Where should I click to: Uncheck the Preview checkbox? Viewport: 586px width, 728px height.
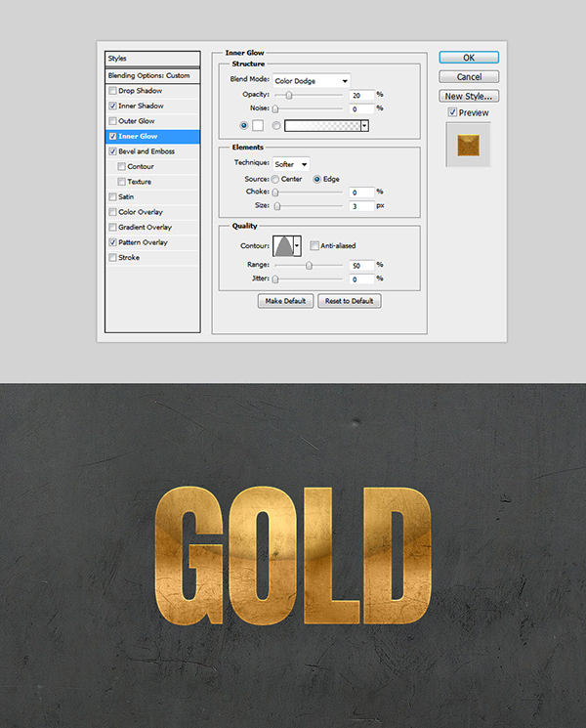pyautogui.click(x=451, y=113)
